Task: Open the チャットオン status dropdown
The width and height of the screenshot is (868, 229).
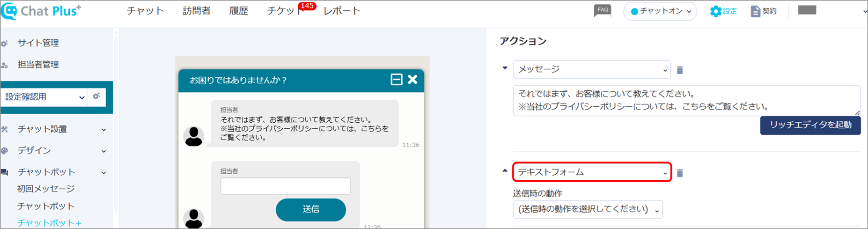Action: pos(660,11)
